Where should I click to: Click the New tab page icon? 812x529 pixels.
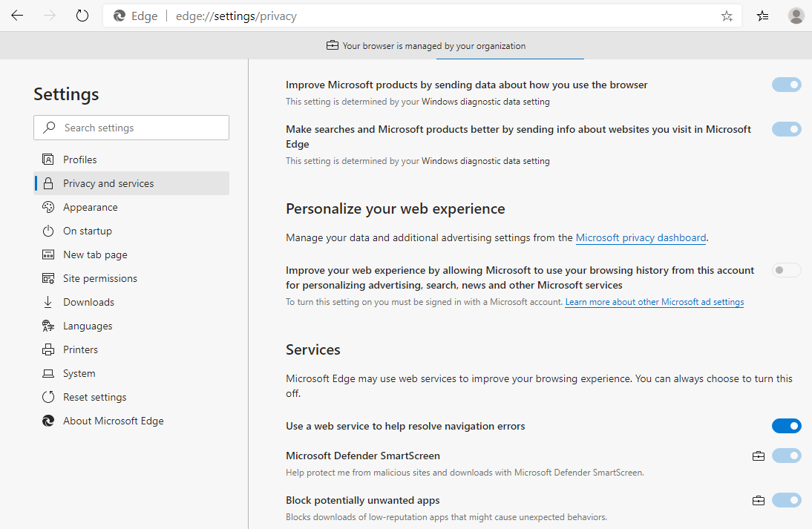click(48, 254)
